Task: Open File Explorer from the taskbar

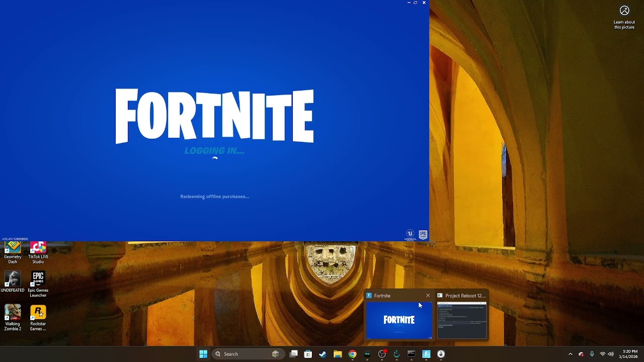Action: point(338,354)
